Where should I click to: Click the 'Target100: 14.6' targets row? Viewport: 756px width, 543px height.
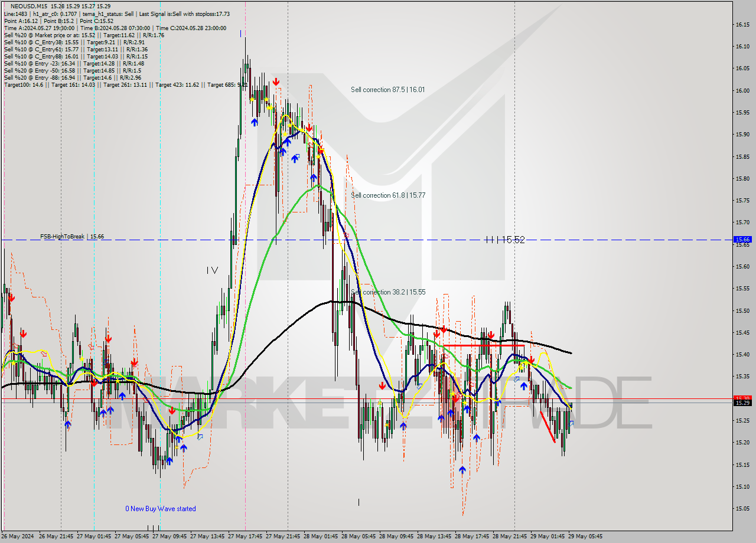125,84
